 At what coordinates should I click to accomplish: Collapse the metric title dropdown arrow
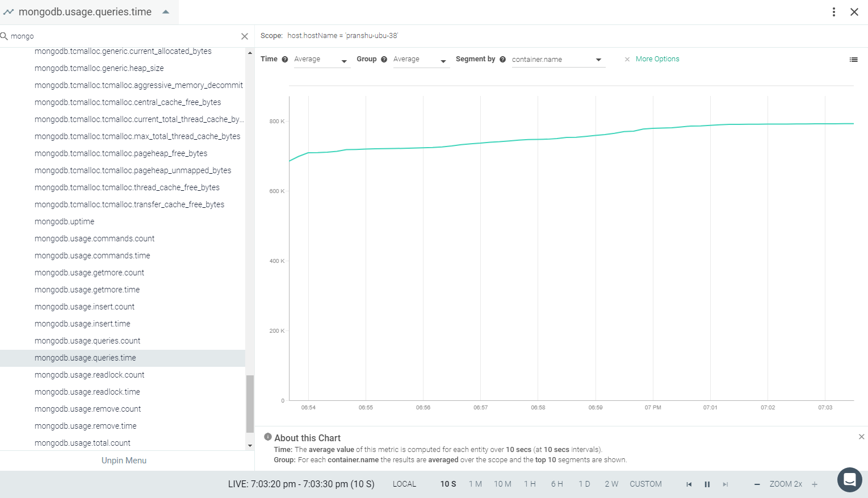coord(166,12)
